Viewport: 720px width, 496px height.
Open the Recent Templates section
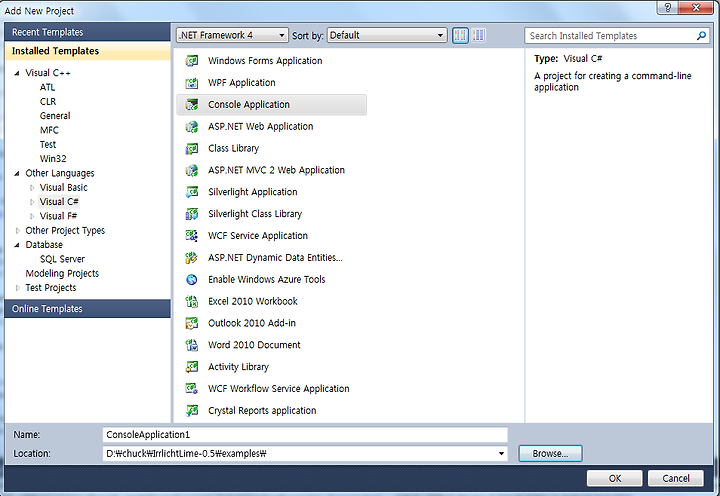(87, 32)
